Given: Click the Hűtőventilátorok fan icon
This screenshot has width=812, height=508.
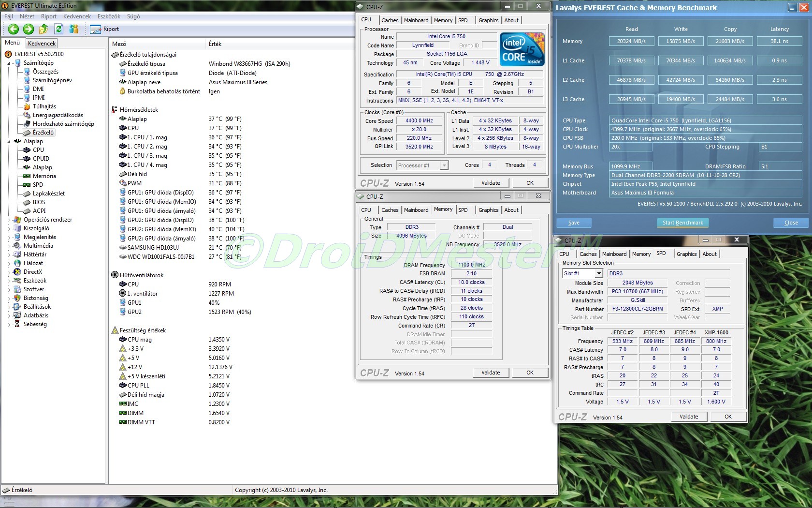Looking at the screenshot, I should 115,275.
